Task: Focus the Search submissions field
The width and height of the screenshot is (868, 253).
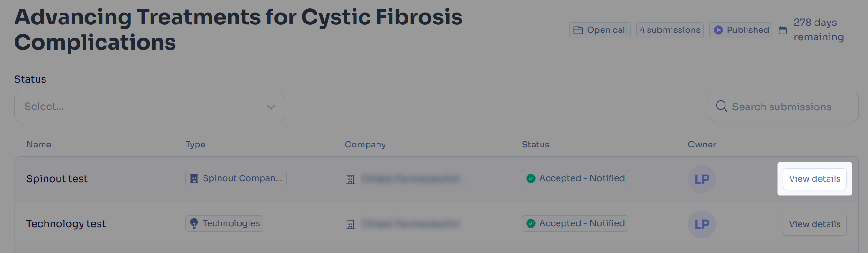Action: point(784,107)
